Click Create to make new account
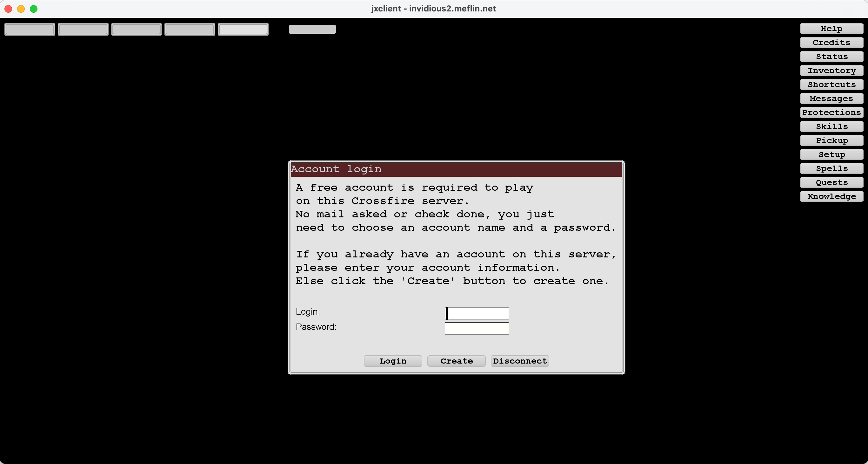 coord(456,361)
